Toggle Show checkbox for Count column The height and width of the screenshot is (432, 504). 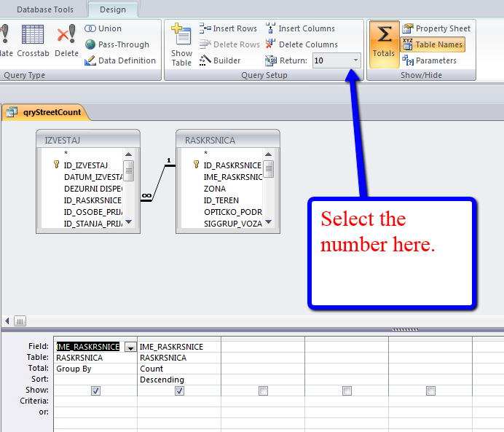pos(179,390)
